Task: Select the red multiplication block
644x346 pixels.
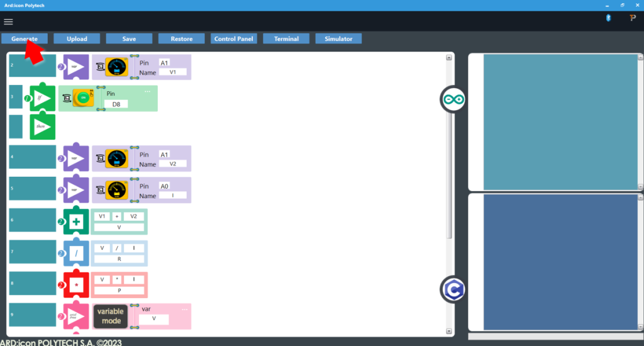Action: [x=77, y=285]
